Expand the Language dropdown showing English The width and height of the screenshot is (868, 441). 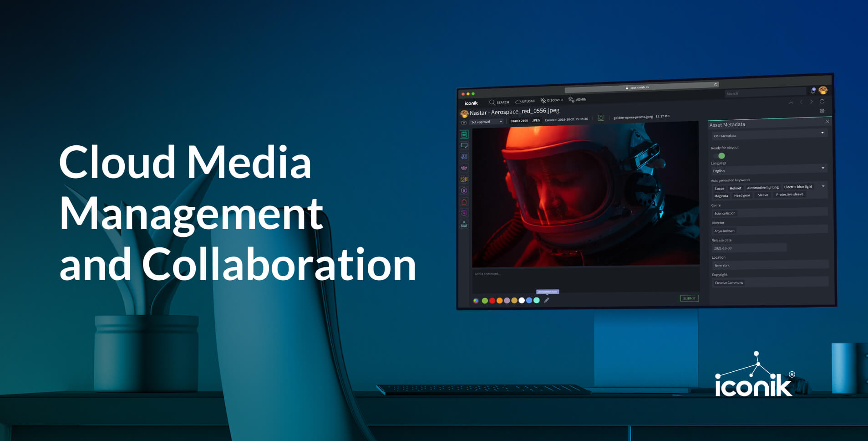point(822,168)
